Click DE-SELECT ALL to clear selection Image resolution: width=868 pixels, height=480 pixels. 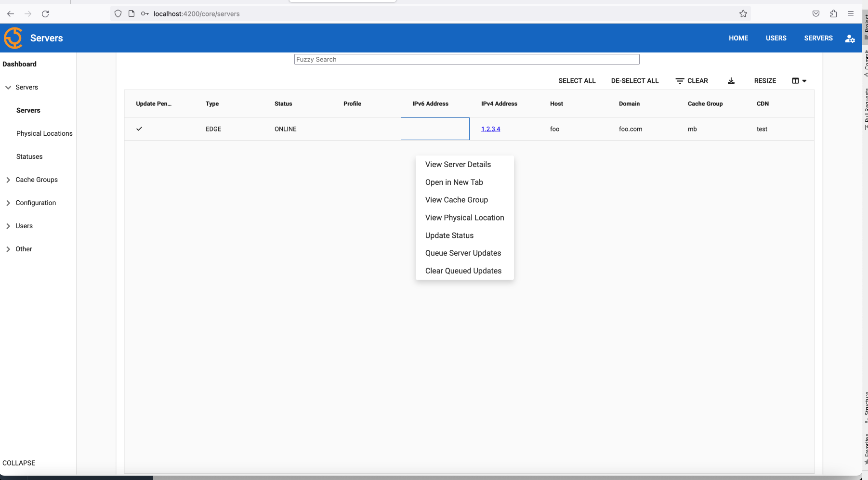point(634,80)
